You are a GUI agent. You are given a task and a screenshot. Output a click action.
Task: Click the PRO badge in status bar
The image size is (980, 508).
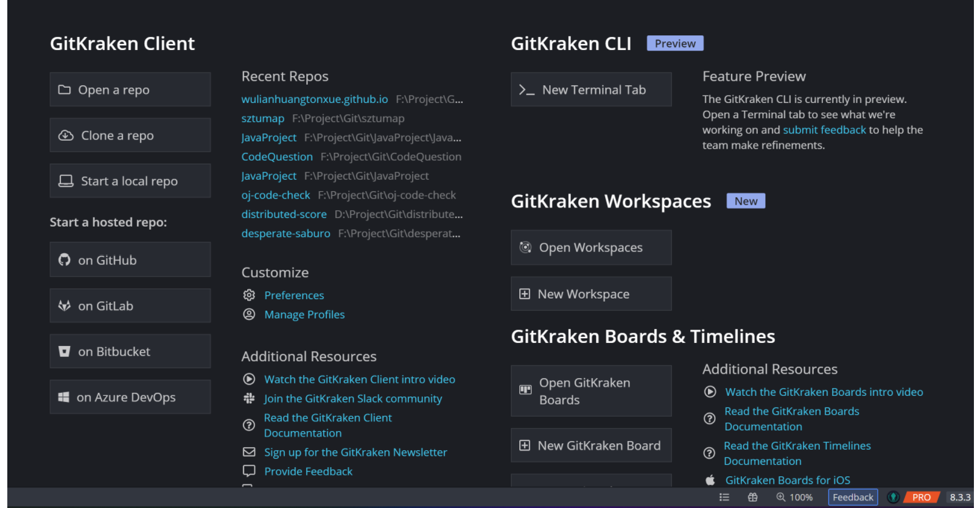click(922, 497)
